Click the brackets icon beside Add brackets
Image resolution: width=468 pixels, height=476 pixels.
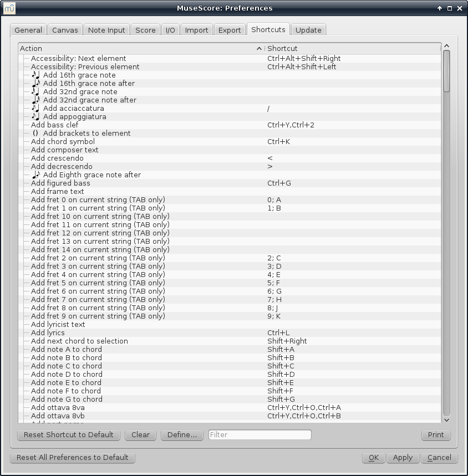pyautogui.click(x=35, y=133)
